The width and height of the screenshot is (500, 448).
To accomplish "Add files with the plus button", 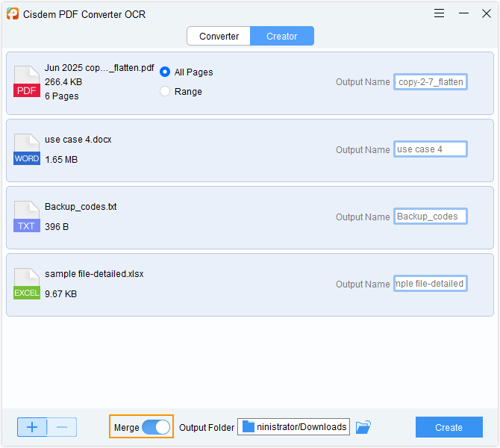I will 32,427.
